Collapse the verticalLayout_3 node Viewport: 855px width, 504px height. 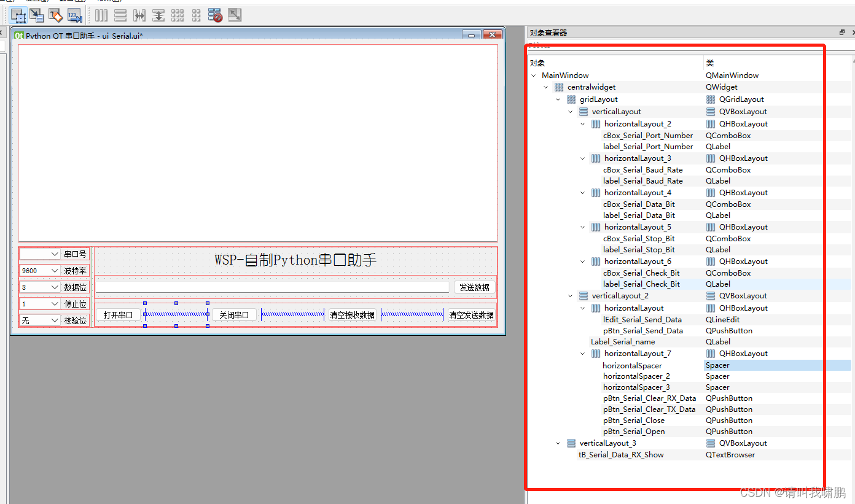[x=558, y=443]
